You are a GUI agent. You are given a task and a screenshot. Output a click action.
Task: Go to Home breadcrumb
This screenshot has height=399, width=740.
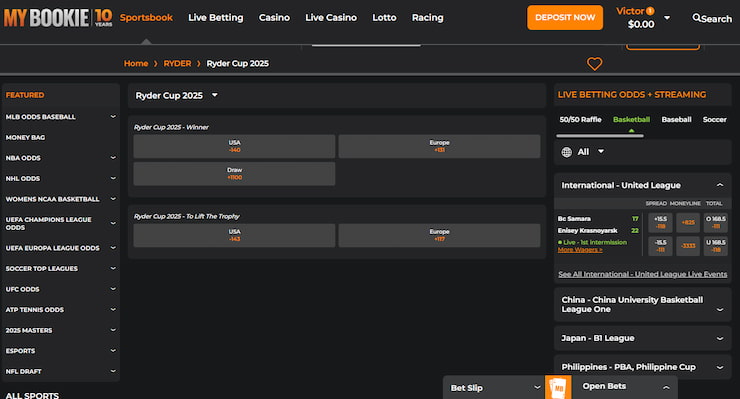tap(136, 63)
